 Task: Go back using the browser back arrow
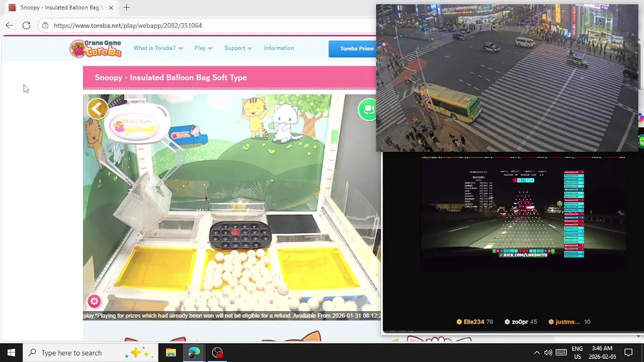click(10, 25)
